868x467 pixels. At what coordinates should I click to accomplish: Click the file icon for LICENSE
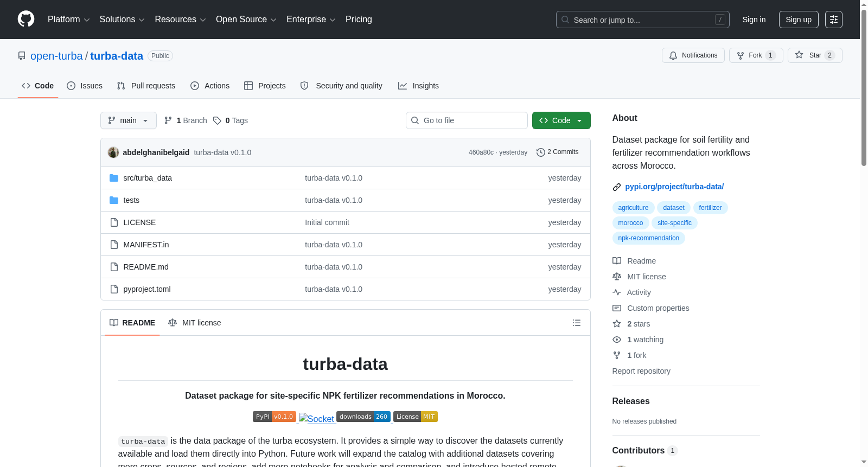pos(114,222)
